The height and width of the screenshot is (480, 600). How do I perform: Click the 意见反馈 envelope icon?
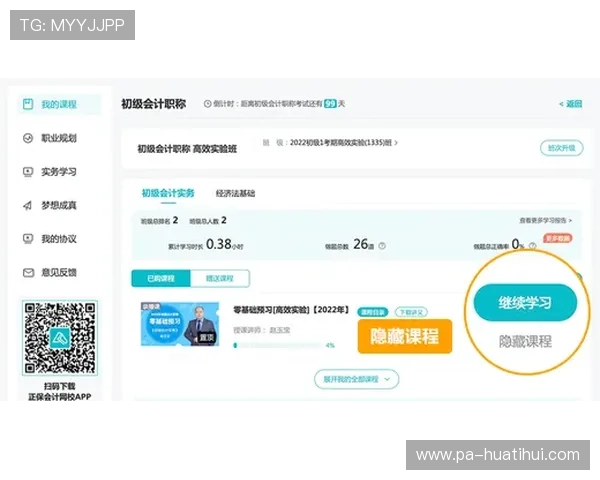coord(28,273)
